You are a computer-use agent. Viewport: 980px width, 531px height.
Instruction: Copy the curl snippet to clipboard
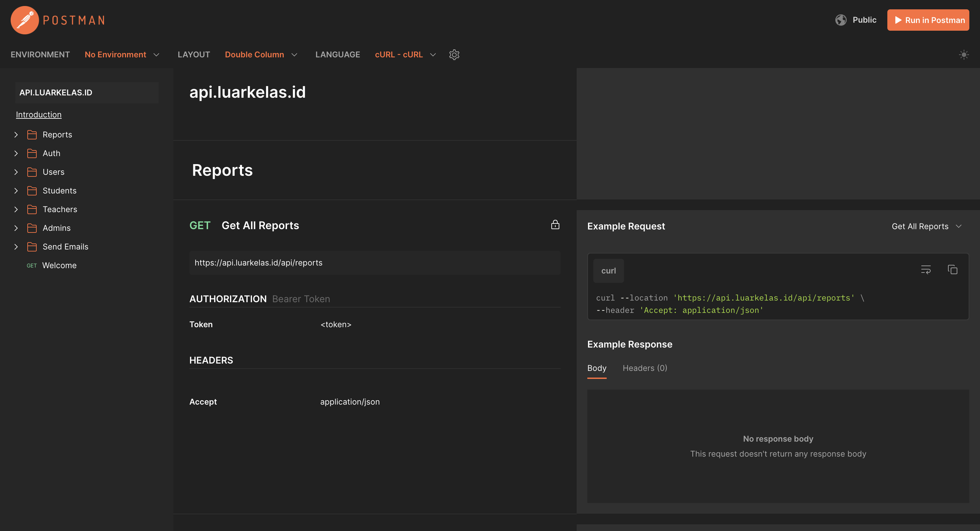[x=952, y=270]
